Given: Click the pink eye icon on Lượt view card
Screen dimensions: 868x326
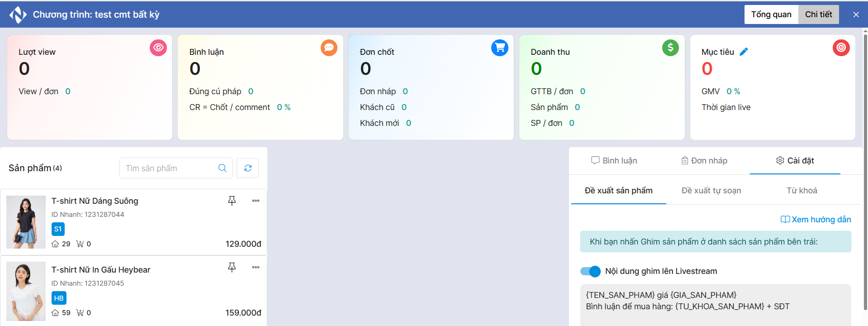Looking at the screenshot, I should coord(158,48).
